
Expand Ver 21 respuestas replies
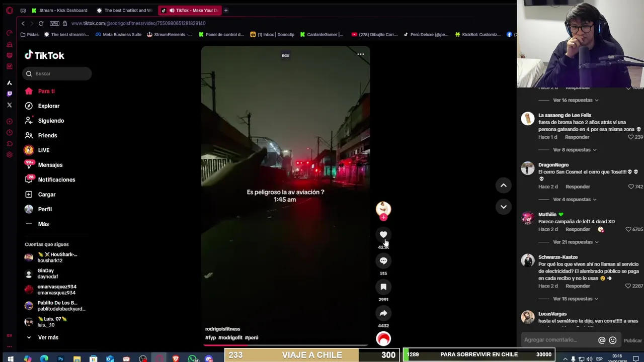pyautogui.click(x=576, y=242)
